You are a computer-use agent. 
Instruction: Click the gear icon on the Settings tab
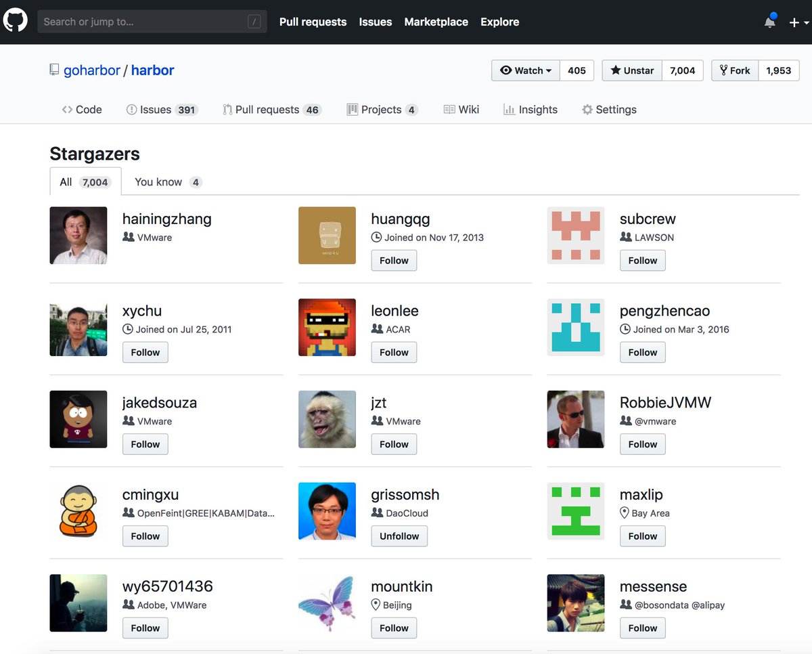[x=587, y=109]
